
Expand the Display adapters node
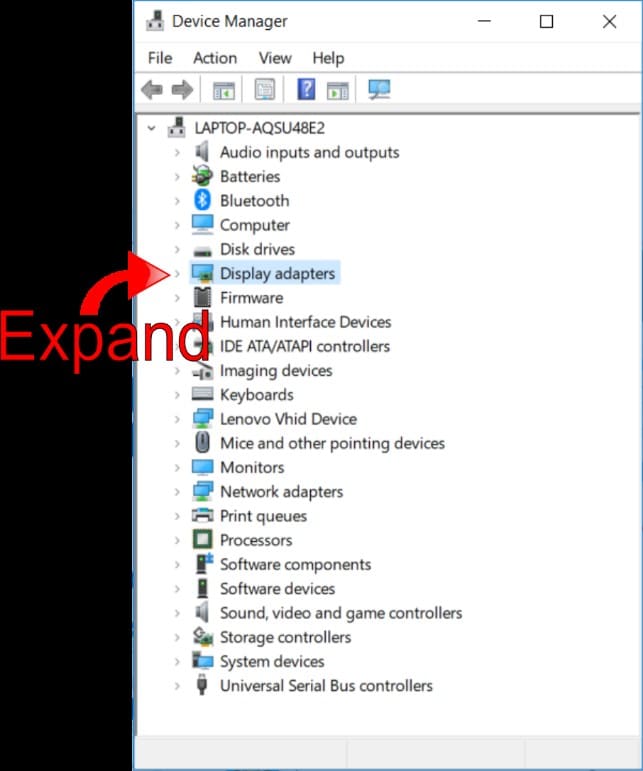177,273
